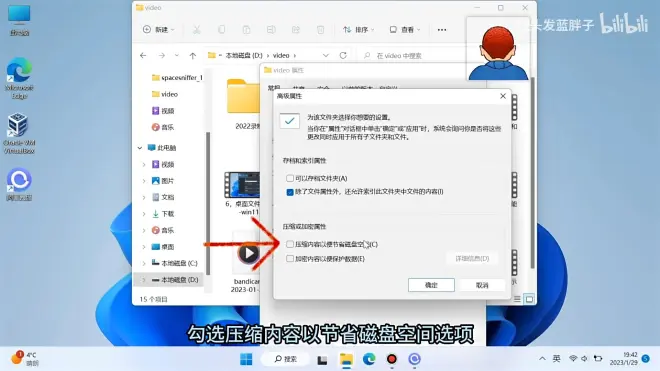Select 桌面 in navigation pane
This screenshot has height=371, width=660.
pyautogui.click(x=163, y=247)
